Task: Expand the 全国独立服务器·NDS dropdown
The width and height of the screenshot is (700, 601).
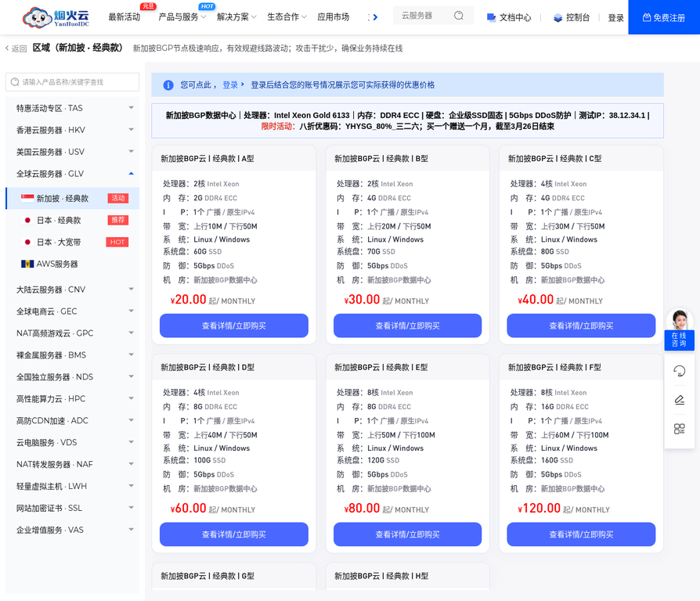Action: click(x=132, y=376)
